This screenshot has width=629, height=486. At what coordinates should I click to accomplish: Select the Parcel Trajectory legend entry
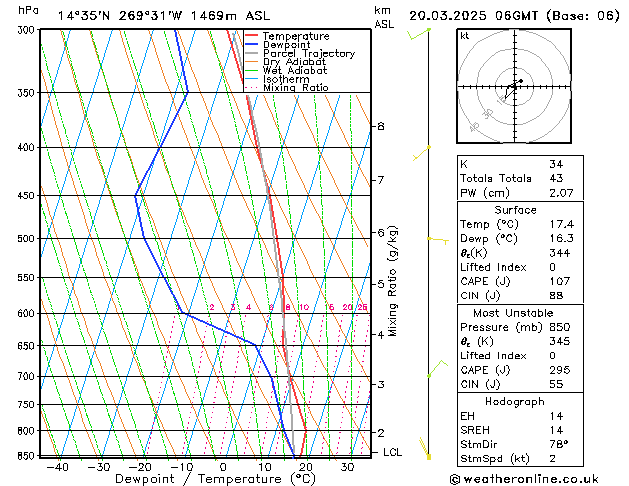[308, 54]
